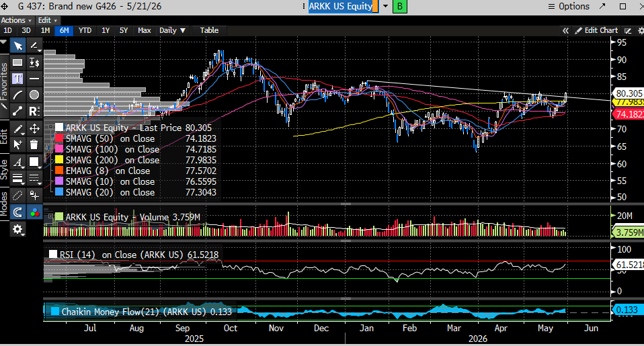Switch to the 1M period
The height and width of the screenshot is (346, 644).
[x=45, y=30]
